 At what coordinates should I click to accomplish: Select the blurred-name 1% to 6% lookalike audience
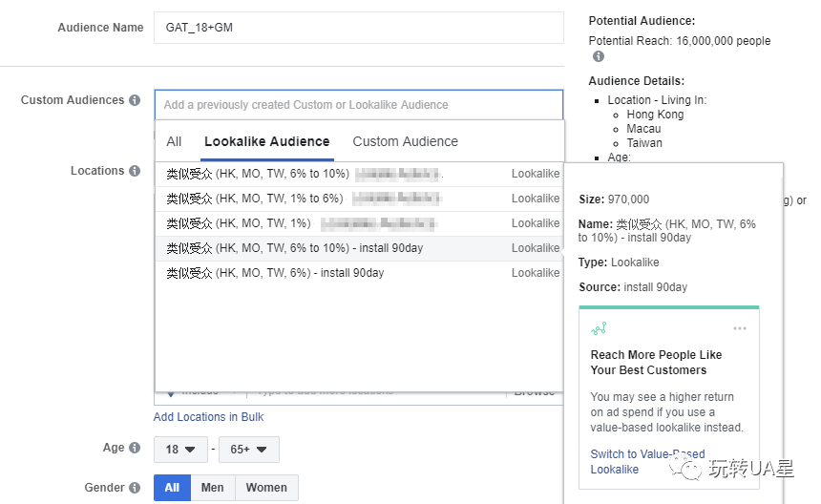tap(359, 199)
